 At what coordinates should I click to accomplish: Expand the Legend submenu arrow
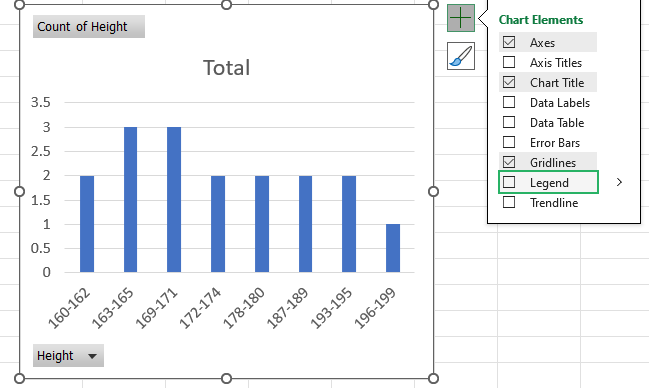click(619, 182)
